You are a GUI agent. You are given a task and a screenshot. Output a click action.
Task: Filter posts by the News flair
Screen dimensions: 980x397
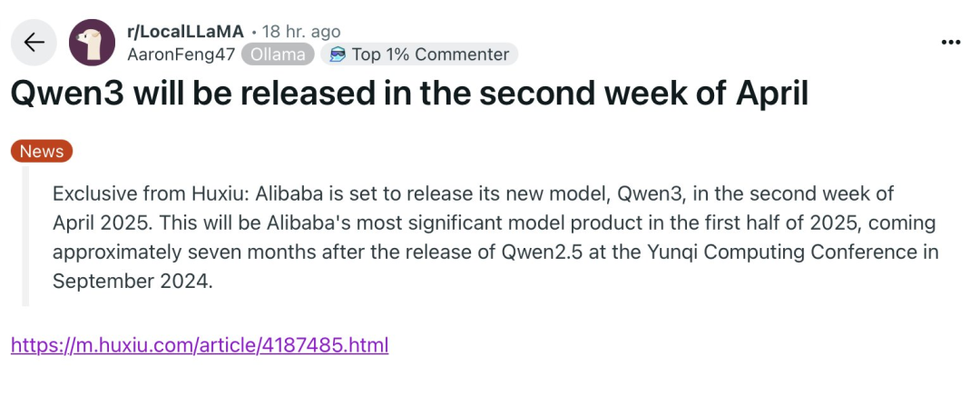click(x=42, y=152)
